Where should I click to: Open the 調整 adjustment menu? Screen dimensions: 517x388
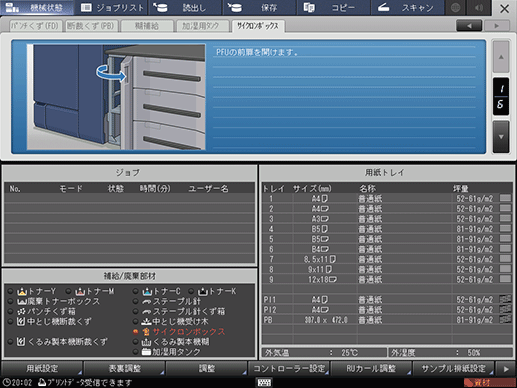click(x=207, y=368)
